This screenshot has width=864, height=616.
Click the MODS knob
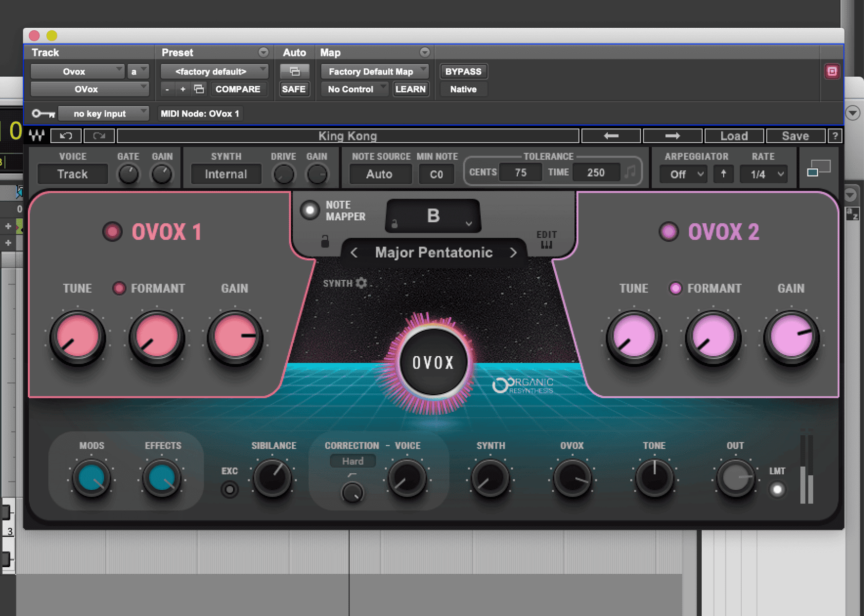(91, 478)
